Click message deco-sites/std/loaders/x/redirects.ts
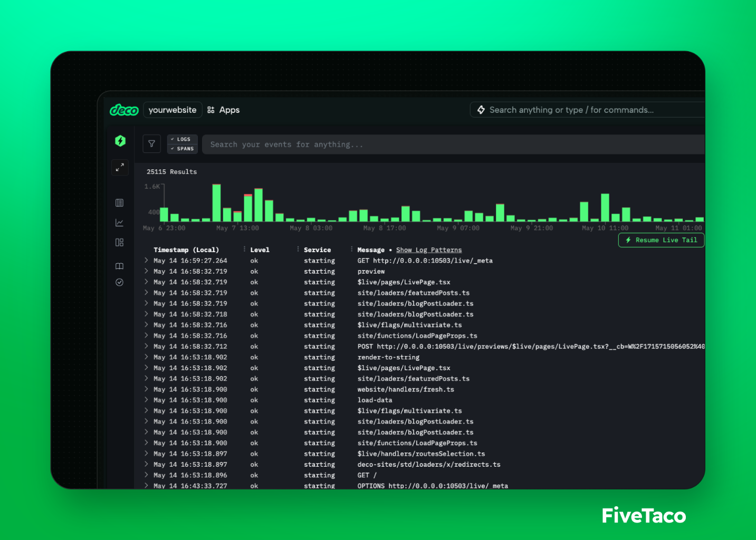 click(x=429, y=465)
